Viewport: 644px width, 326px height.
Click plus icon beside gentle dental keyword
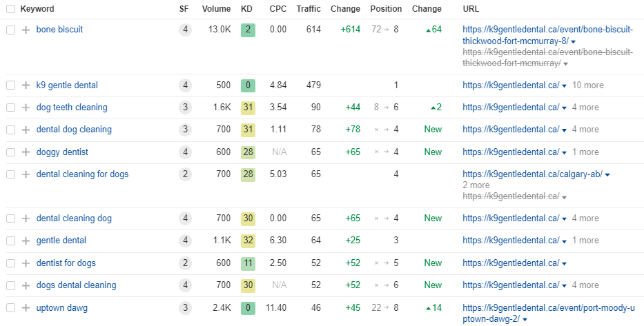(x=26, y=241)
